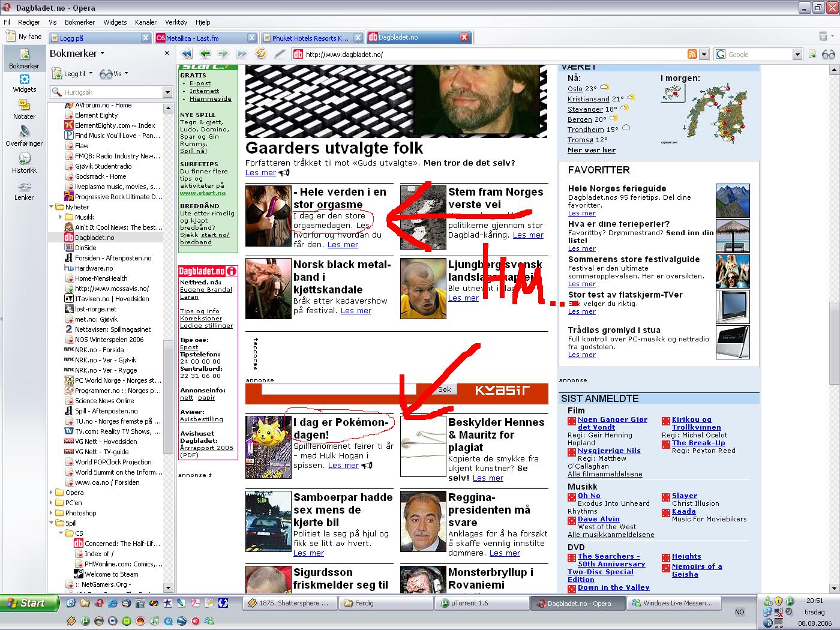This screenshot has height=630, width=840.
Task: Expand the PC'en bookmark folder
Action: [x=52, y=503]
